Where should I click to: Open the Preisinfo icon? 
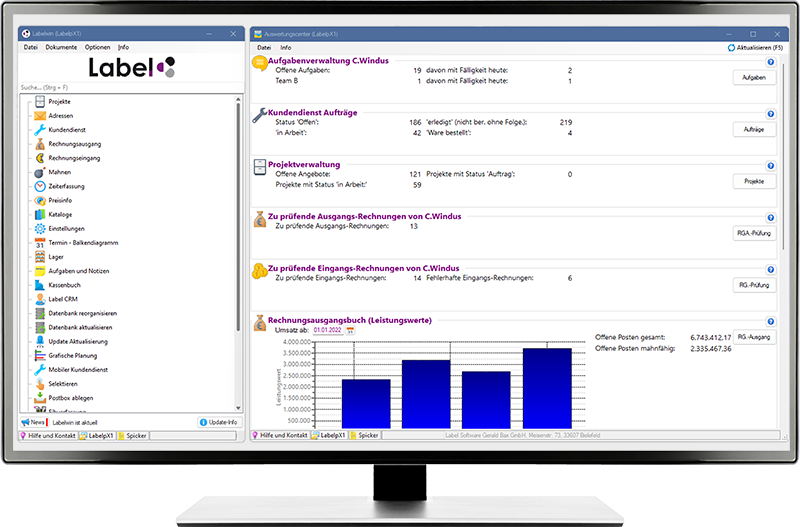click(40, 200)
